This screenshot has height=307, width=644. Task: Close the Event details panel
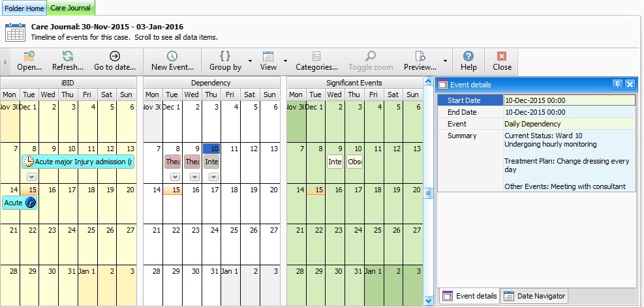click(630, 85)
